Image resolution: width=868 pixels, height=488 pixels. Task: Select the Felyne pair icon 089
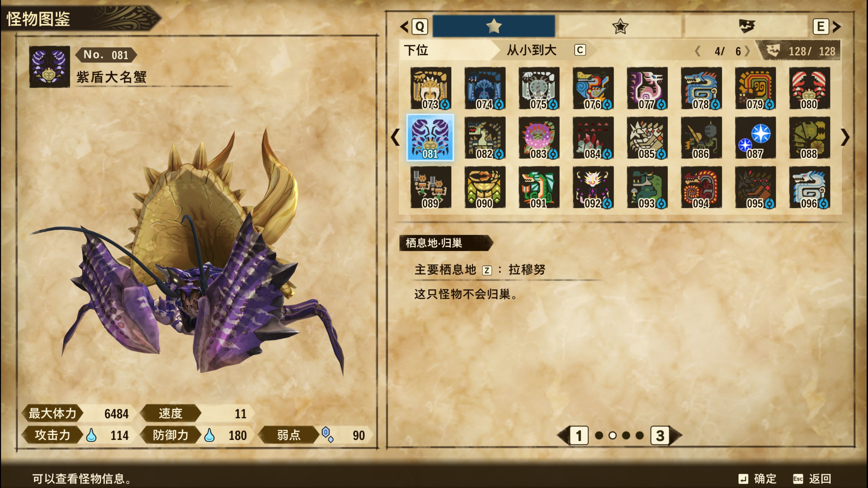pos(431,187)
